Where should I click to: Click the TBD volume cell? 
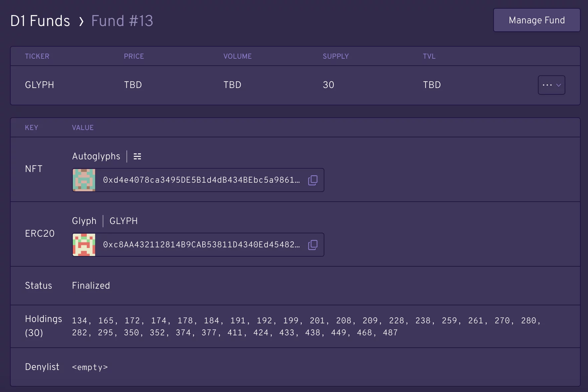tap(232, 85)
